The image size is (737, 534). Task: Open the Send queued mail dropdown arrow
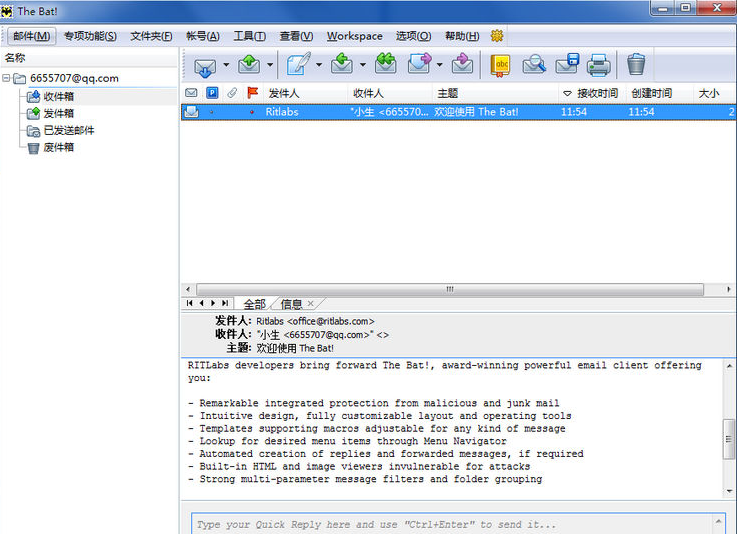pos(270,65)
